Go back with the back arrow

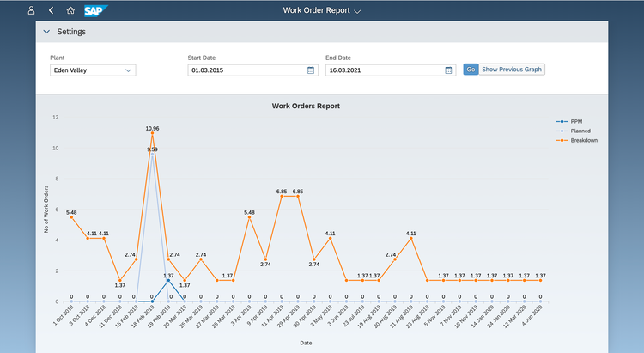51,10
